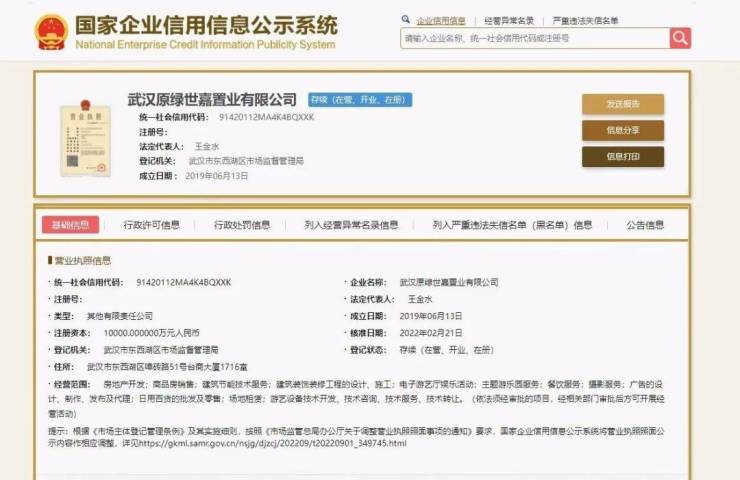Screen dimensions: 740x480
Task: Click the header legal representative name 王金水
Action: [207, 146]
